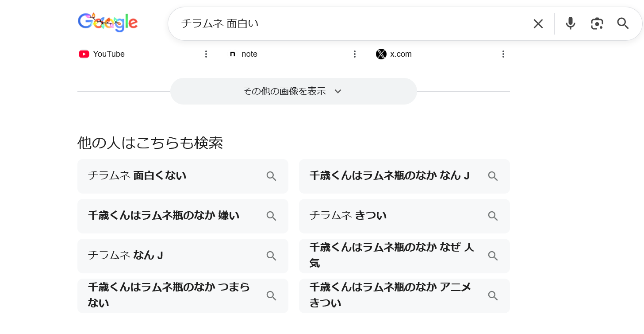Choose related search チラムネ きつい
Image resolution: width=644 pixels, height=334 pixels.
[x=404, y=216]
